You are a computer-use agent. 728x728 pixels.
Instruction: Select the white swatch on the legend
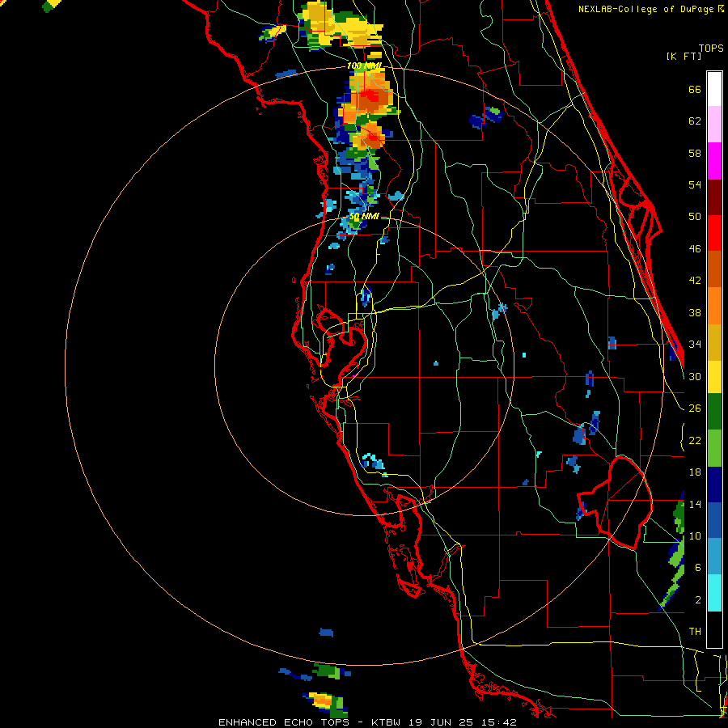pos(714,89)
